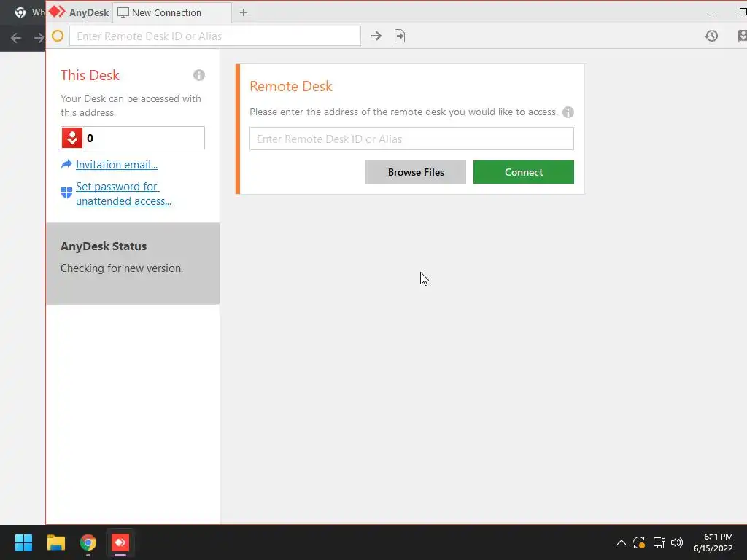Open the New Connection tab
This screenshot has height=560, width=747.
(x=171, y=13)
